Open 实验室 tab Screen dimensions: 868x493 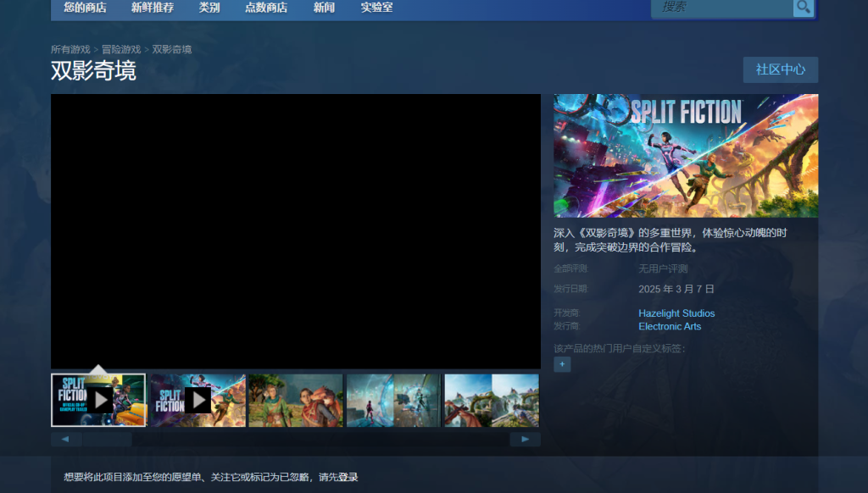click(x=376, y=8)
